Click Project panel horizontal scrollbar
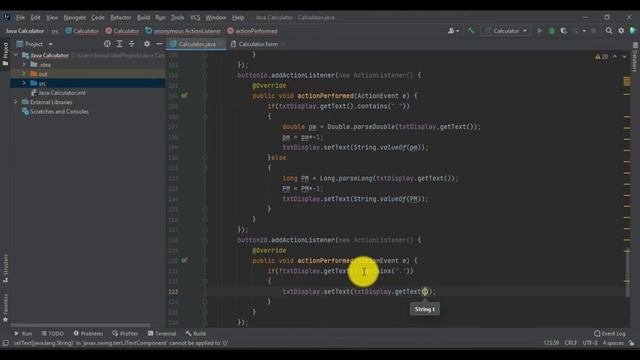640x360 pixels. click(80, 325)
